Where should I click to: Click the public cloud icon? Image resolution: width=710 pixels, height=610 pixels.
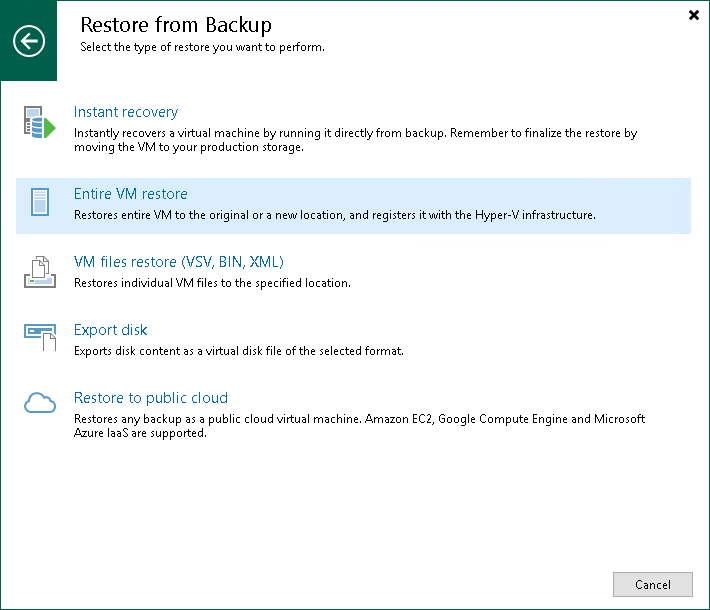pos(39,404)
